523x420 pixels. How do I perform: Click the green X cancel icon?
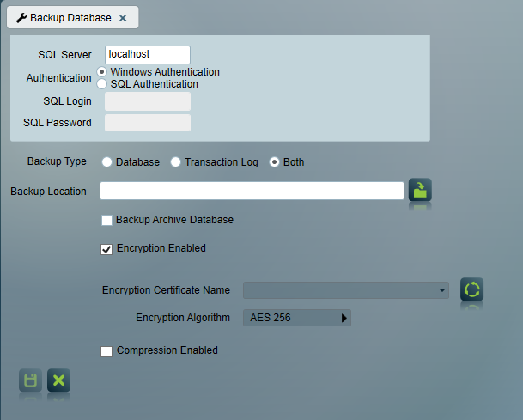coord(58,380)
